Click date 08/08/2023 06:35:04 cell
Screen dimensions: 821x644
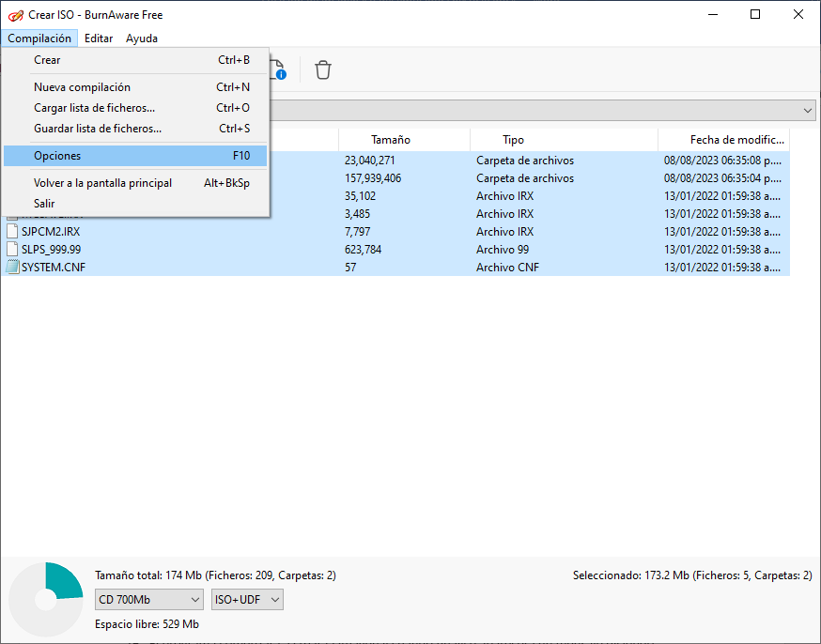(722, 177)
